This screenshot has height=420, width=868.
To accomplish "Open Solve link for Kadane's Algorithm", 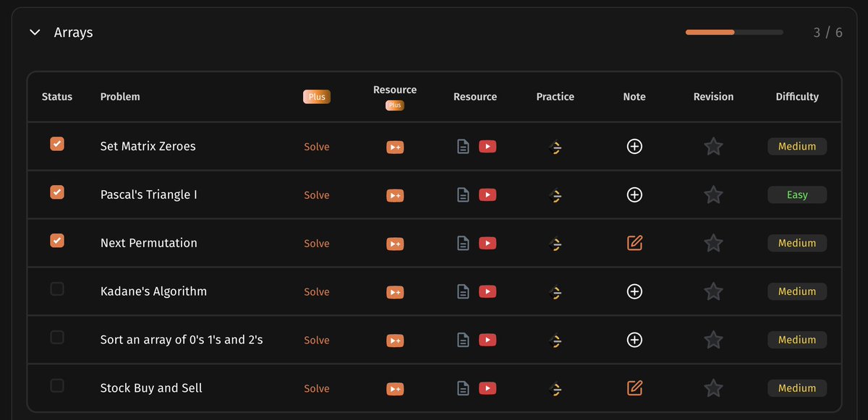I will (317, 292).
